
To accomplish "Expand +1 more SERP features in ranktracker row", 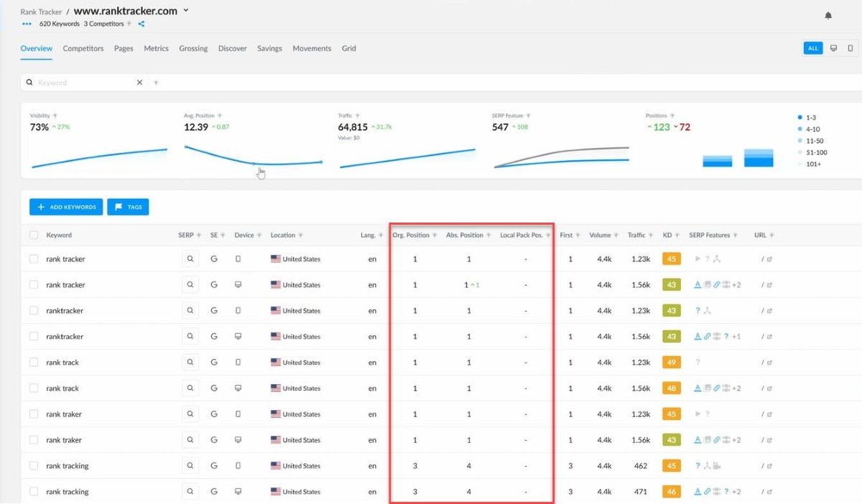I will 736,337.
